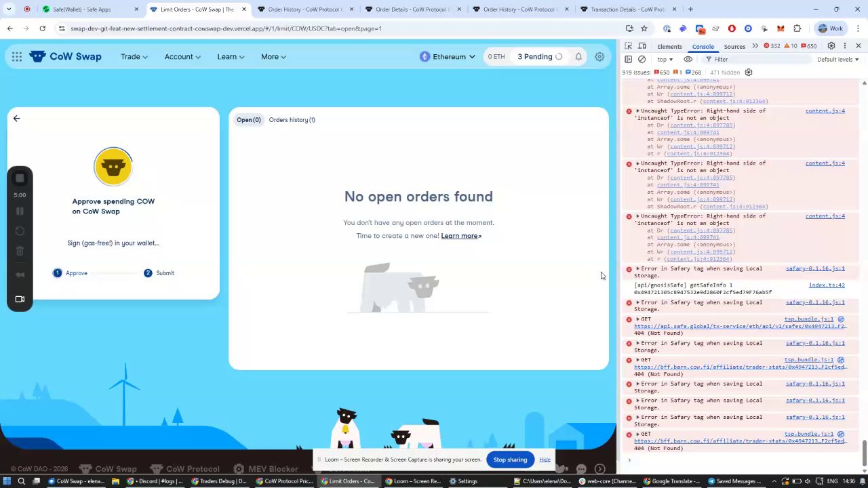The height and width of the screenshot is (488, 868).
Task: Bookmark this page with the star
Action: point(644,28)
